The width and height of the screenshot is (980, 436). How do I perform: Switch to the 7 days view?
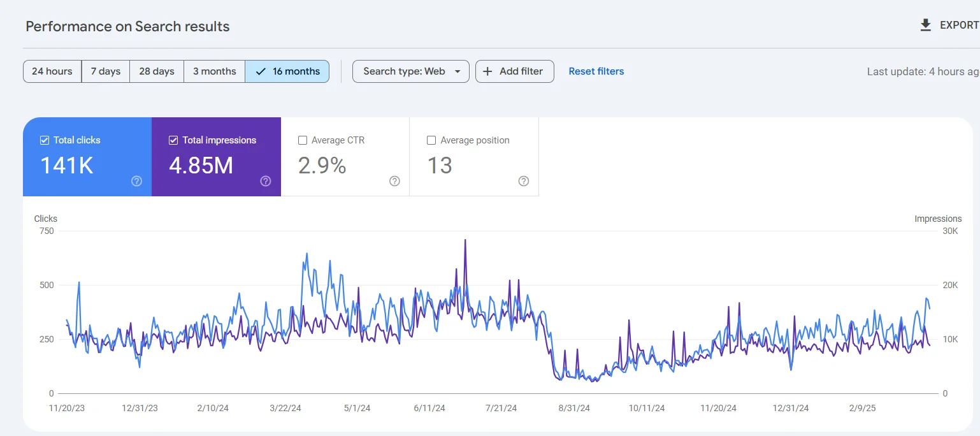pyautogui.click(x=105, y=71)
